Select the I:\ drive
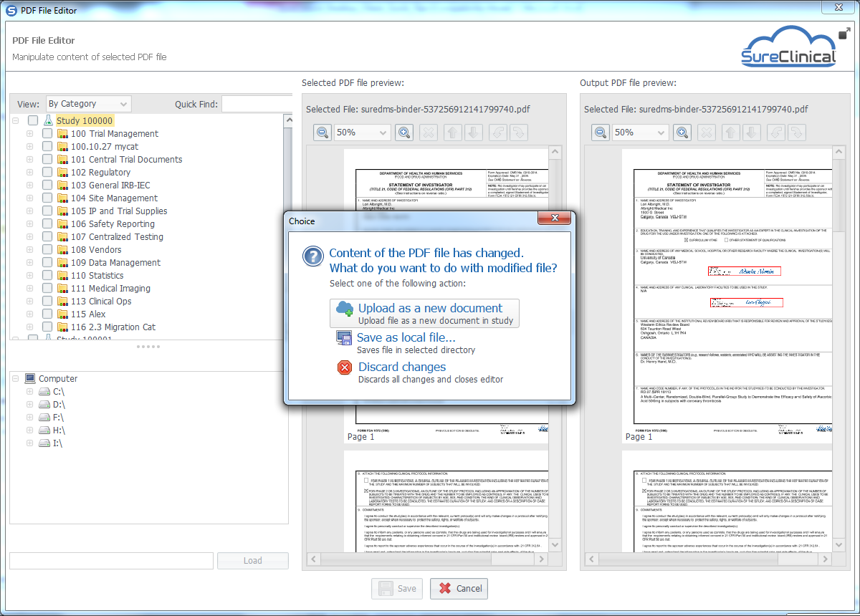 [57, 443]
